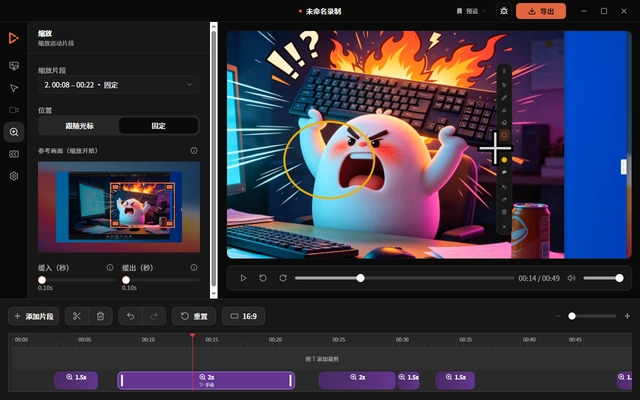Screen dimensions: 640x400
Task: Click info icon beside 缓入（秒）
Action: 110,268
